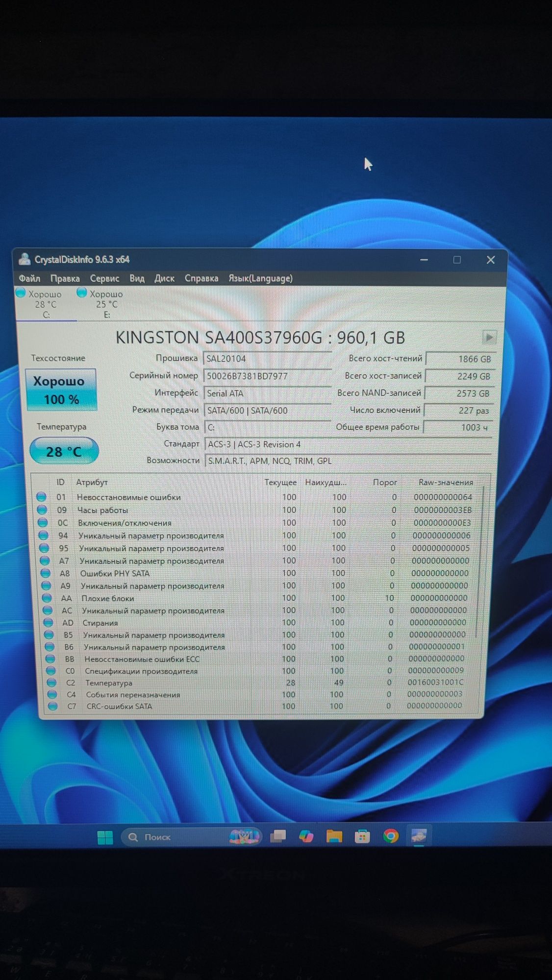
Task: Click the transfer mode field SATA/600 | SATA/600
Action: [x=267, y=410]
